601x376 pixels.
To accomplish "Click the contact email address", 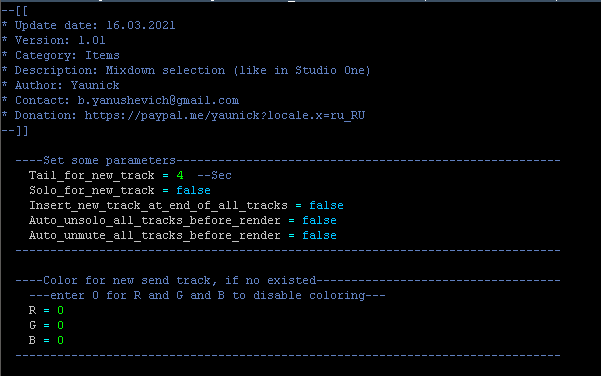I will pyautogui.click(x=158, y=100).
